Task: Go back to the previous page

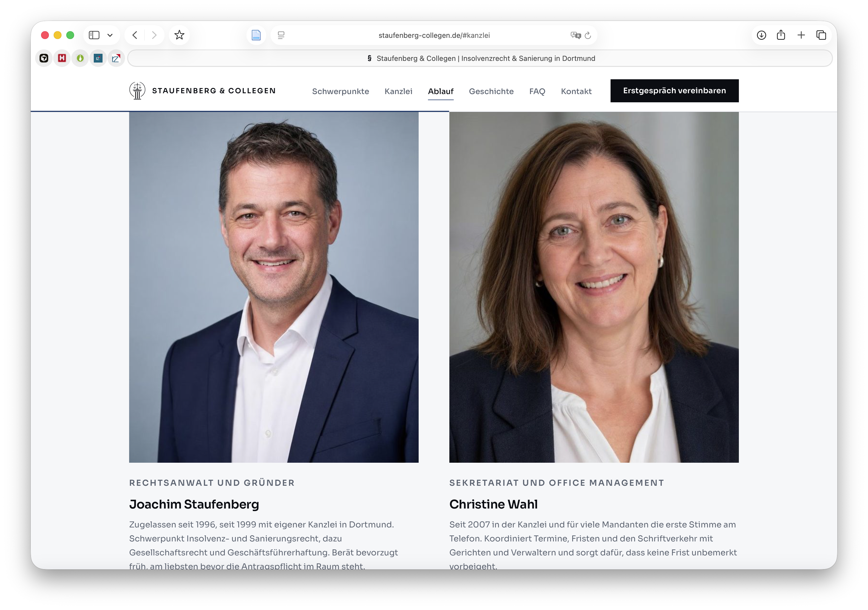Action: click(x=135, y=35)
